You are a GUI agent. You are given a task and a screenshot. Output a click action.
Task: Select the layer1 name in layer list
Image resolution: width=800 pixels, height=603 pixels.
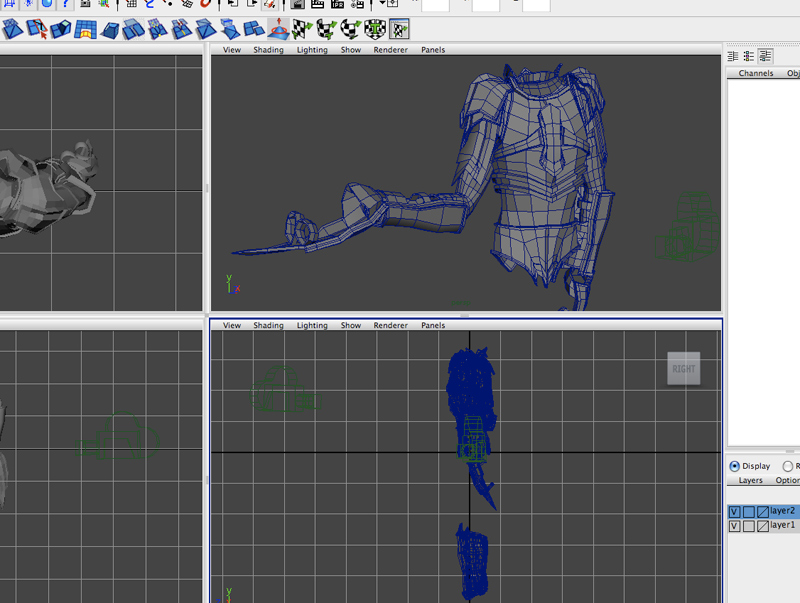coord(782,526)
